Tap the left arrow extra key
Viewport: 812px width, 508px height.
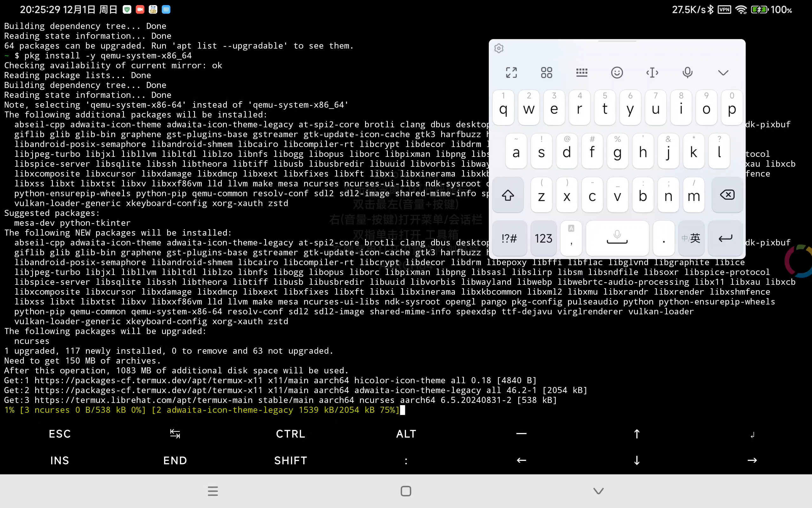(x=521, y=460)
